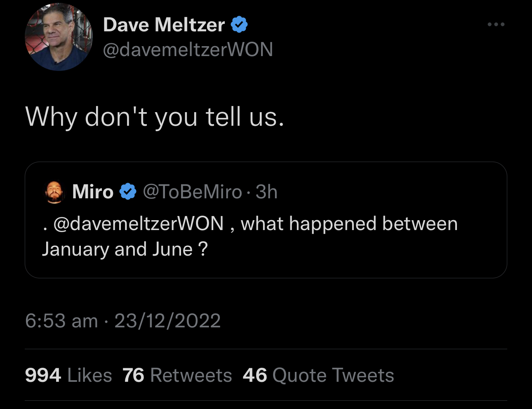The image size is (532, 409).
Task: Click Dave Meltzer's profile picture
Action: tap(59, 37)
